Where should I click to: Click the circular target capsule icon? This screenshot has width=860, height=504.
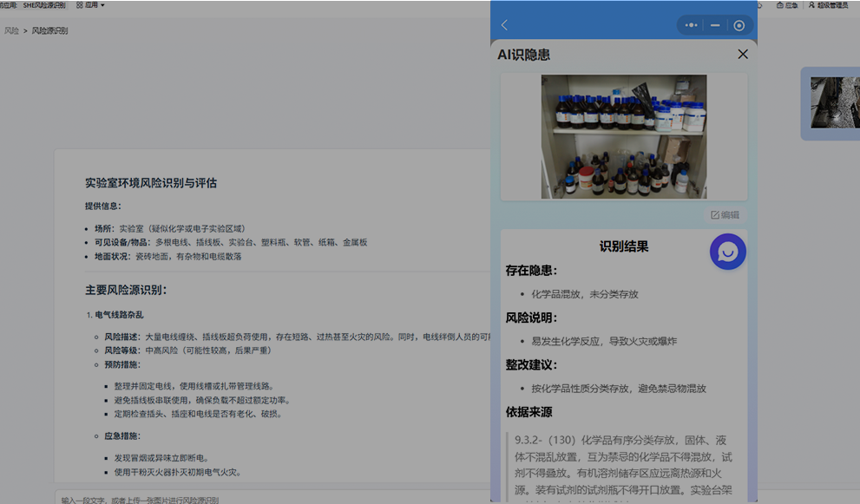click(x=739, y=25)
